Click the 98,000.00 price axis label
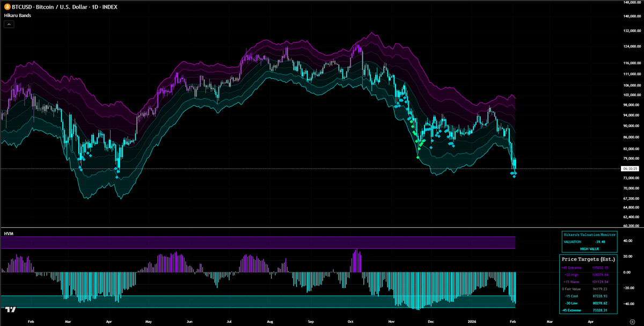The width and height of the screenshot is (644, 326). point(631,105)
